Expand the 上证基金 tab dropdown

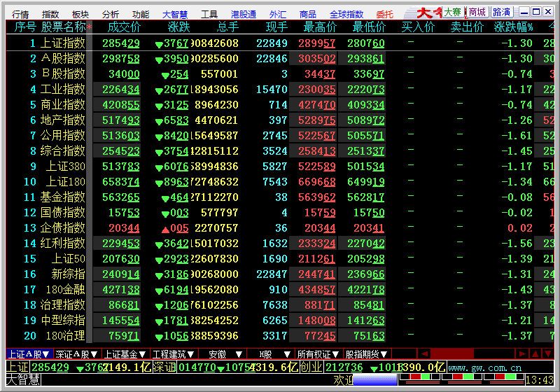coord(142,354)
